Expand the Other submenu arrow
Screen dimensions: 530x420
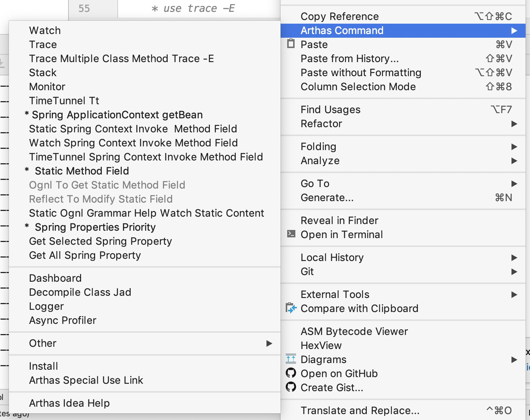269,343
